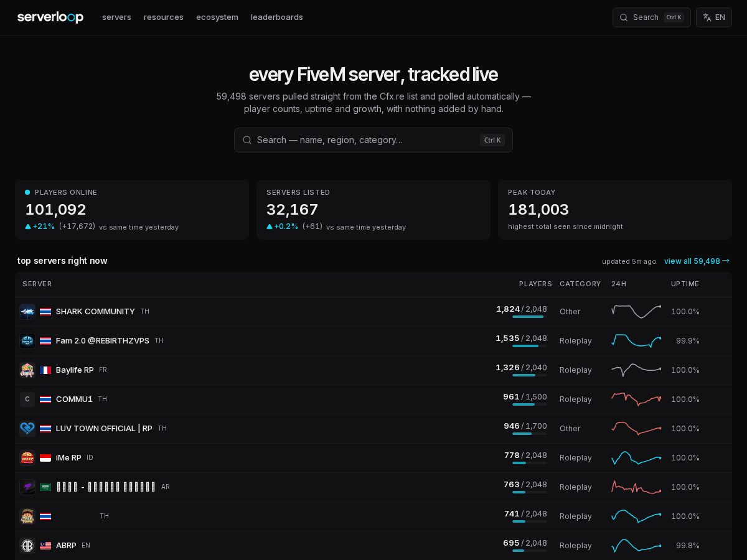The width and height of the screenshot is (747, 560).
Task: Click the UPTIME column header
Action: (685, 284)
